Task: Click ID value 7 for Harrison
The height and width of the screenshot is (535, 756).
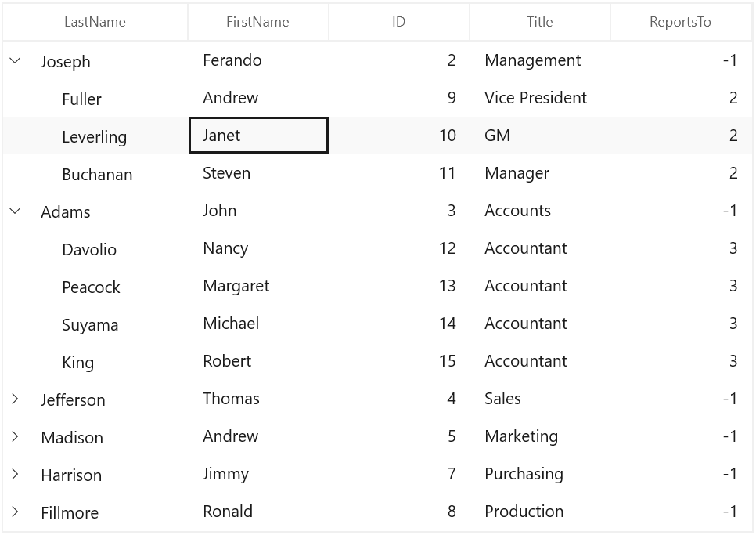Action: [452, 474]
